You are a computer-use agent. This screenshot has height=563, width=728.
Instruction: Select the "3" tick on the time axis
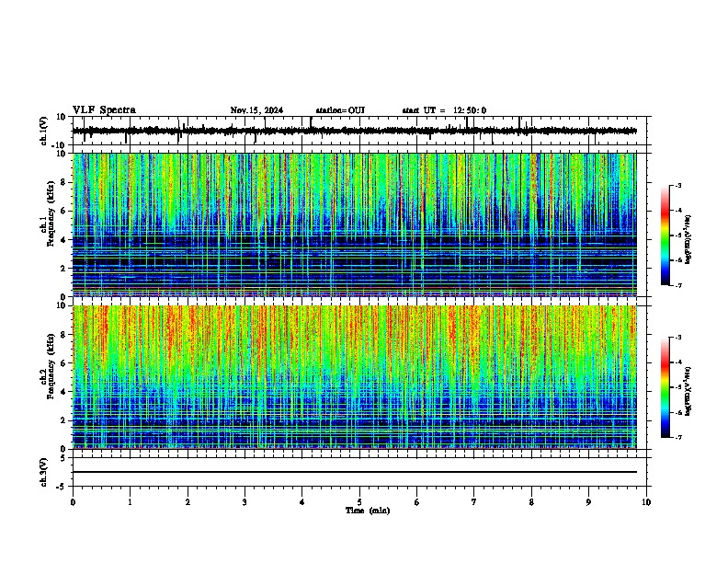click(245, 502)
